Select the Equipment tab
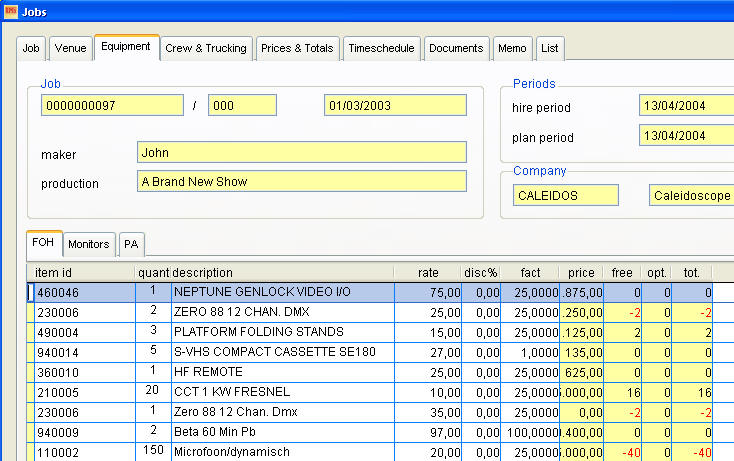734x461 pixels. 126,47
